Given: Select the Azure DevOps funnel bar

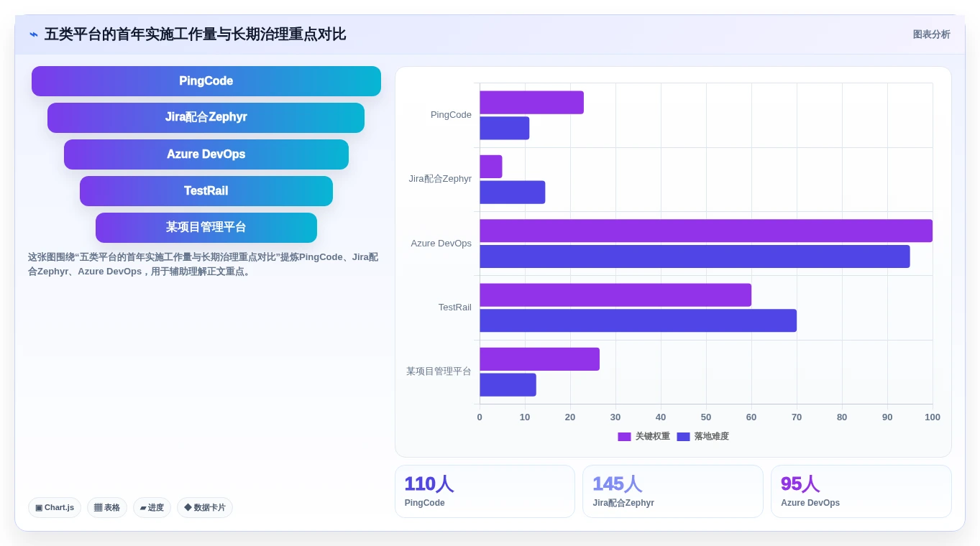Looking at the screenshot, I should 206,154.
